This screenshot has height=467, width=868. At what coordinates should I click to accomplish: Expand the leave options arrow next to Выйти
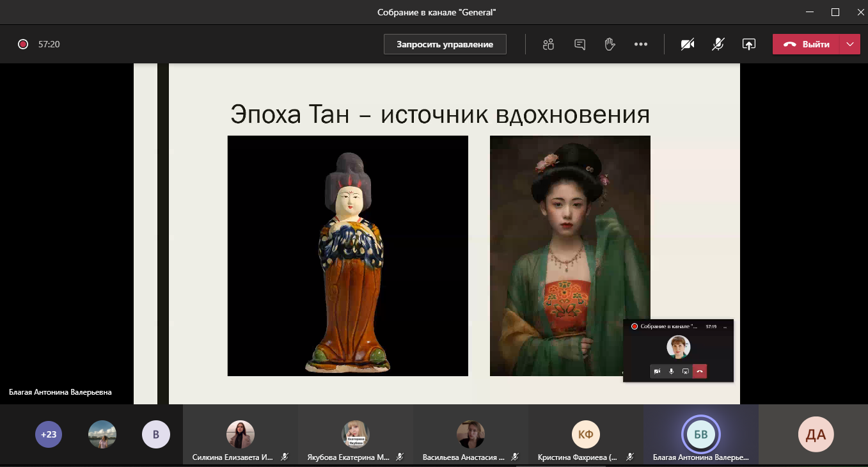[x=849, y=44]
